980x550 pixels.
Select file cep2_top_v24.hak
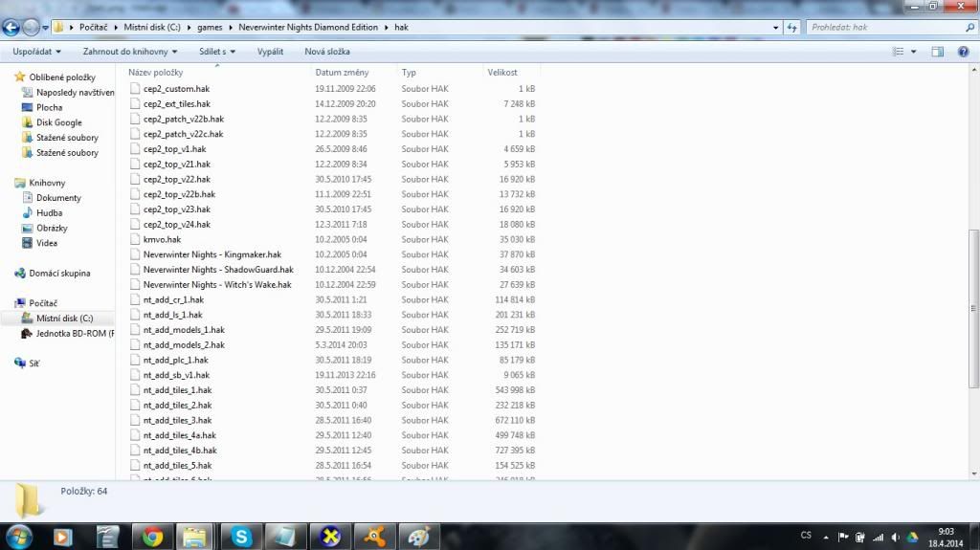click(176, 225)
